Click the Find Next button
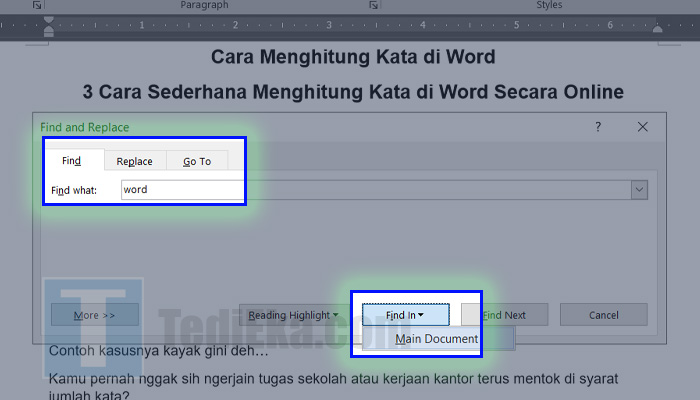 [504, 315]
